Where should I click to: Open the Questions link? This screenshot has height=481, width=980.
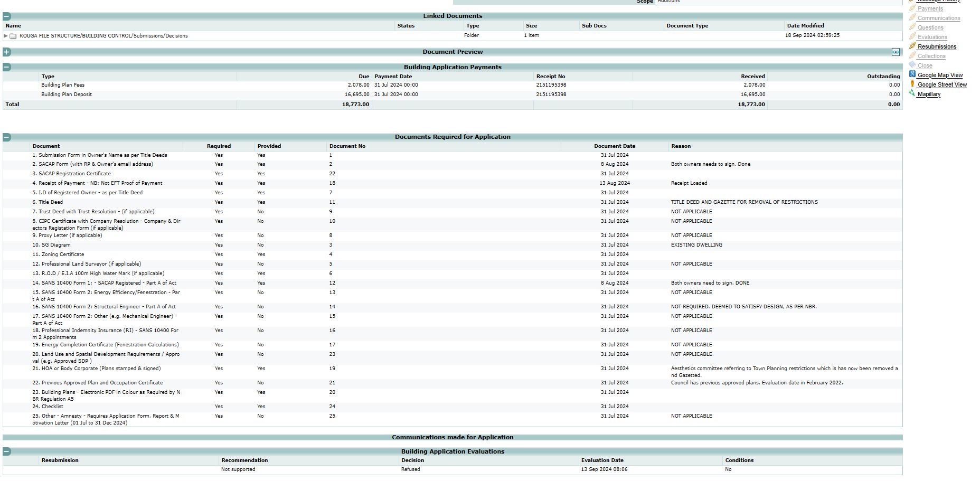(930, 27)
